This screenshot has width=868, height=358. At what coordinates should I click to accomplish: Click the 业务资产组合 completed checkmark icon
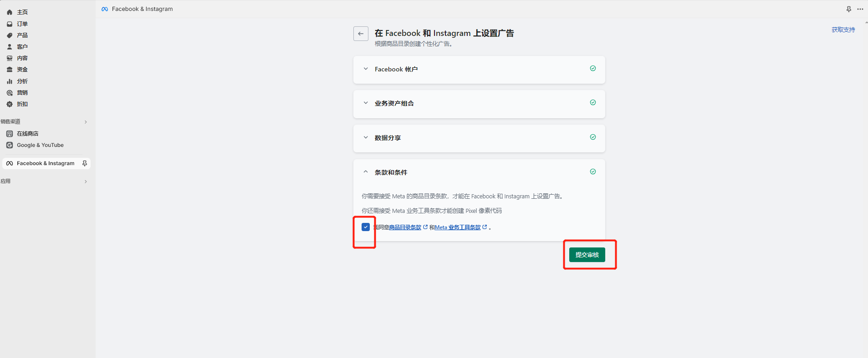point(593,102)
